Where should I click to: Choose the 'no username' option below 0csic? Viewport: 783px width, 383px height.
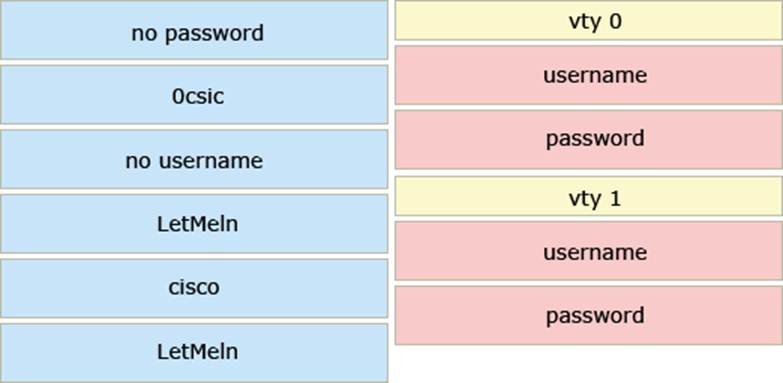[x=194, y=159]
